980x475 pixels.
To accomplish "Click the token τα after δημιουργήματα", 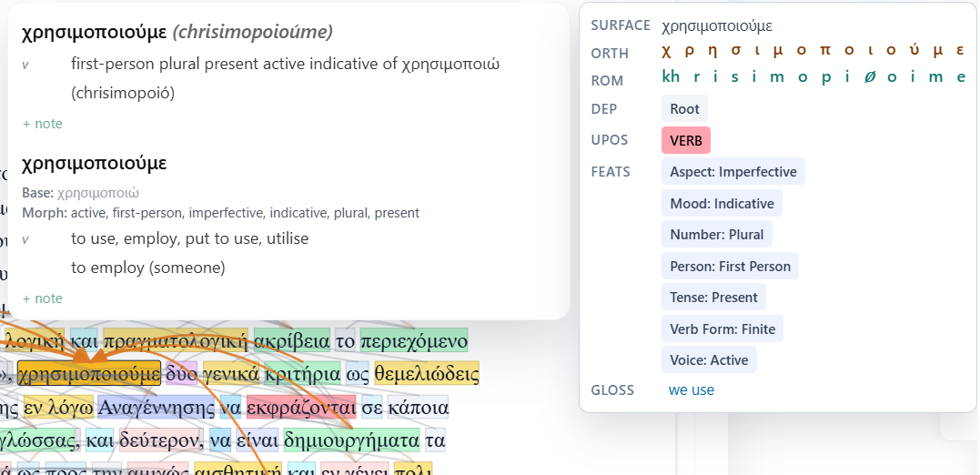I will point(435,441).
